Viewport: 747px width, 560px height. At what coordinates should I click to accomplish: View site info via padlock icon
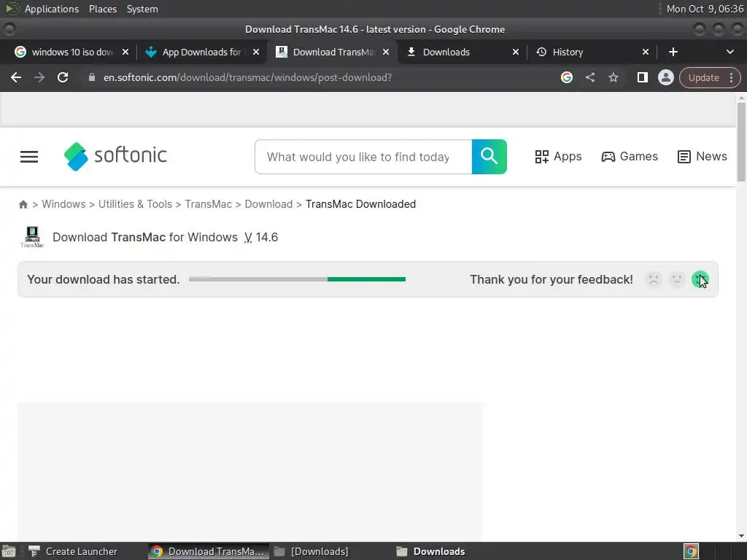pos(92,77)
